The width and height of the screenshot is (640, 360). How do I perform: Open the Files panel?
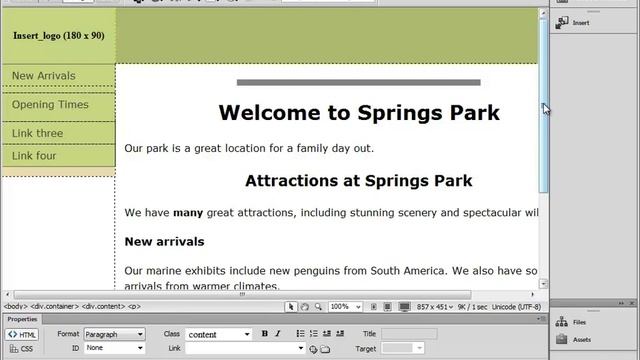coord(579,322)
